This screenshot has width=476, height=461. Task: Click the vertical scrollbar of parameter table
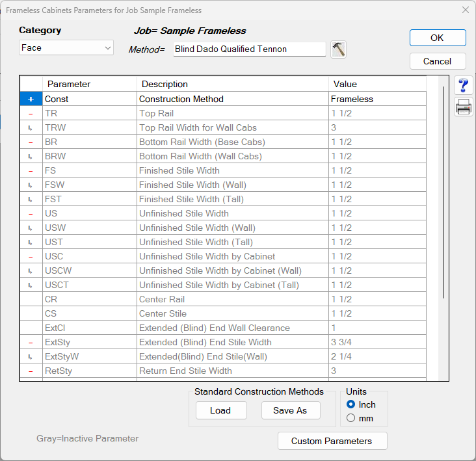443,195
